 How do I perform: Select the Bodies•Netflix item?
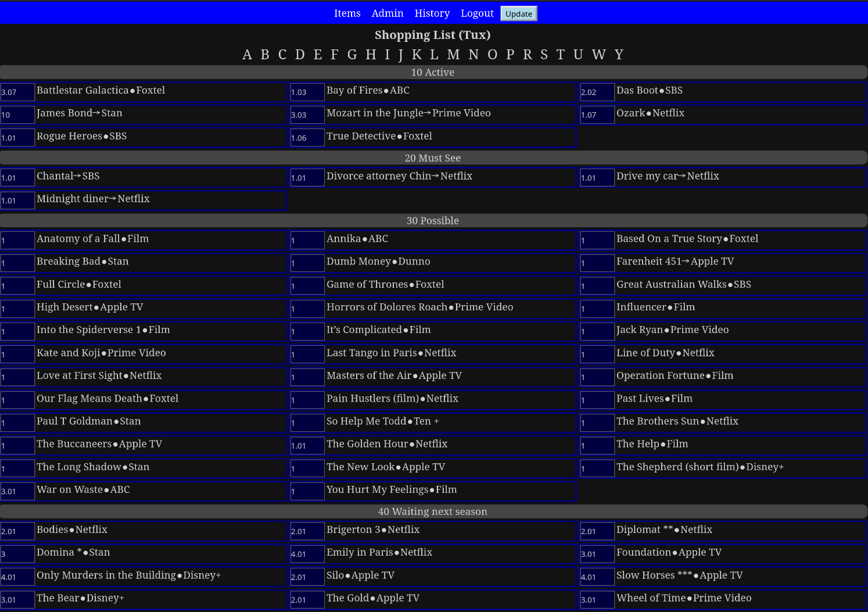(x=72, y=529)
